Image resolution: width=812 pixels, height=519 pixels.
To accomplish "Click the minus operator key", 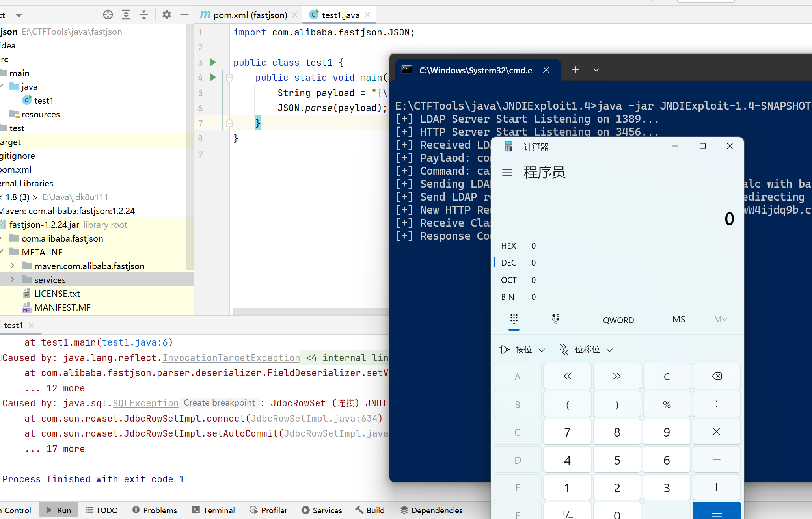I will tap(717, 460).
